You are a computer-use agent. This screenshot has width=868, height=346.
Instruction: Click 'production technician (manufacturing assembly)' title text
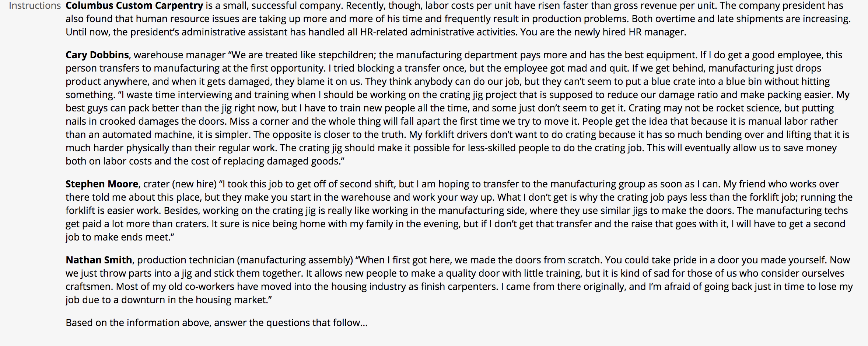[x=245, y=260]
